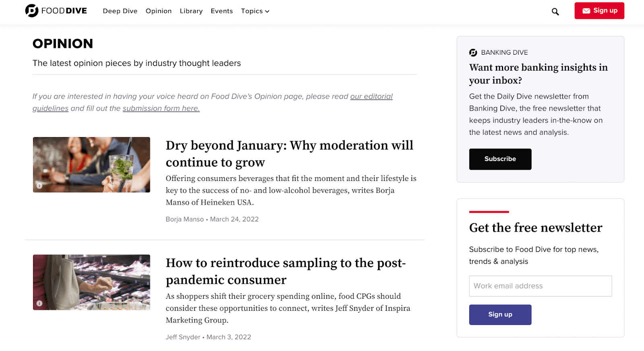Open the Dry beyond January article headline

pos(289,154)
